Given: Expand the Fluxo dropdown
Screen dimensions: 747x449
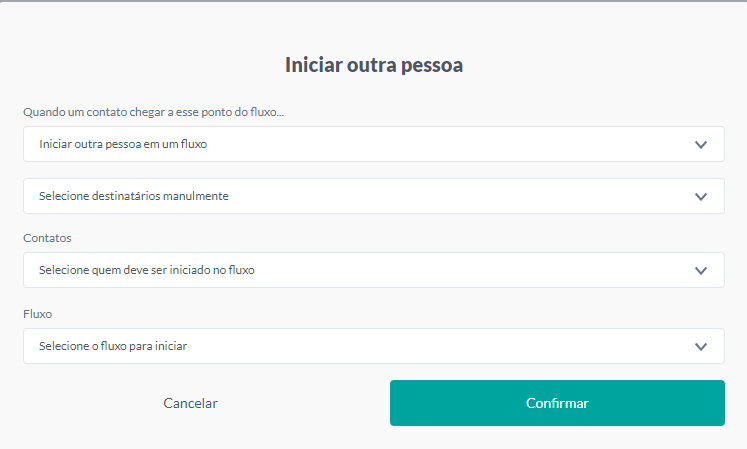Looking at the screenshot, I should coord(373,346).
